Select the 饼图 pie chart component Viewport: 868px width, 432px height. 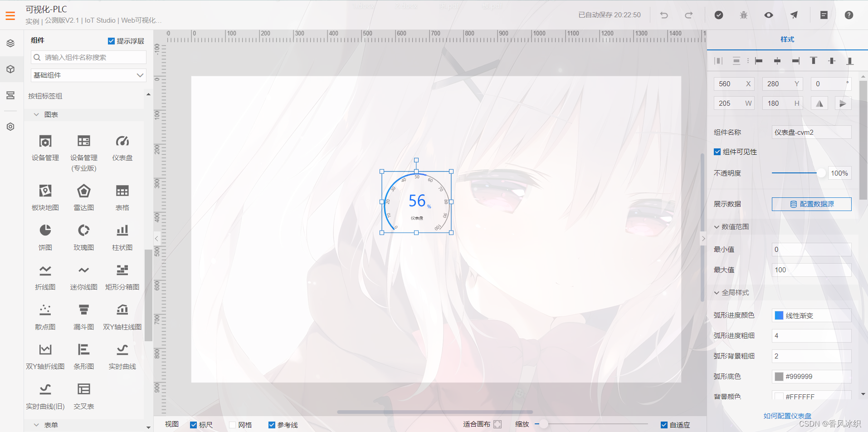45,237
